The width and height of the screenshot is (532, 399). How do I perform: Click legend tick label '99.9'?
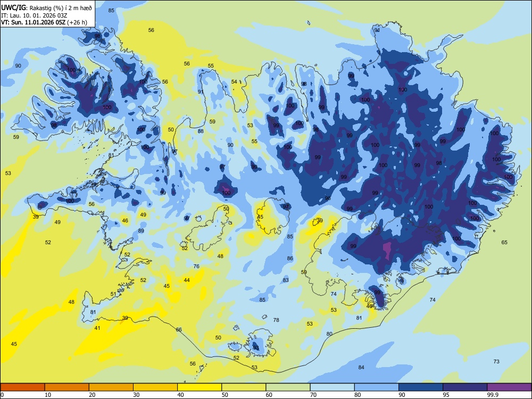click(x=492, y=395)
